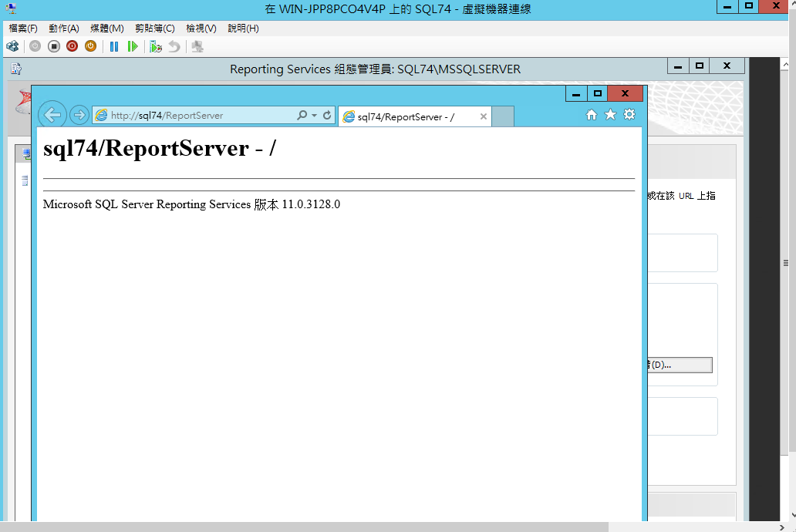Click the red Shut Down icon
796x532 pixels.
[72, 47]
